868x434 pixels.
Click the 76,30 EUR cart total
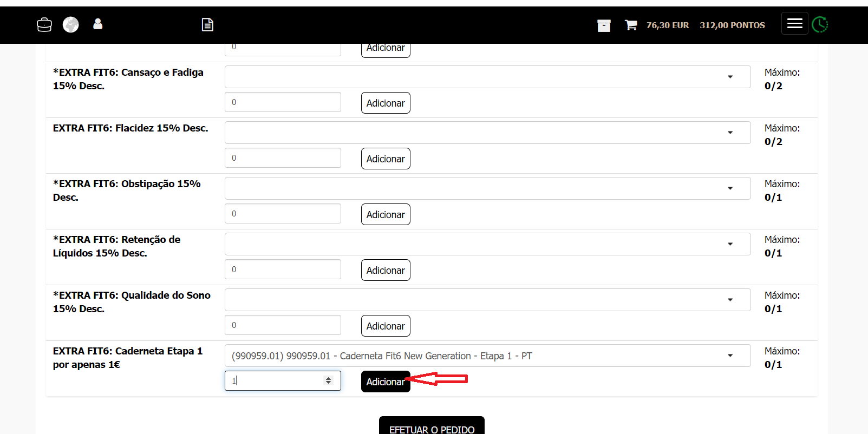point(667,25)
